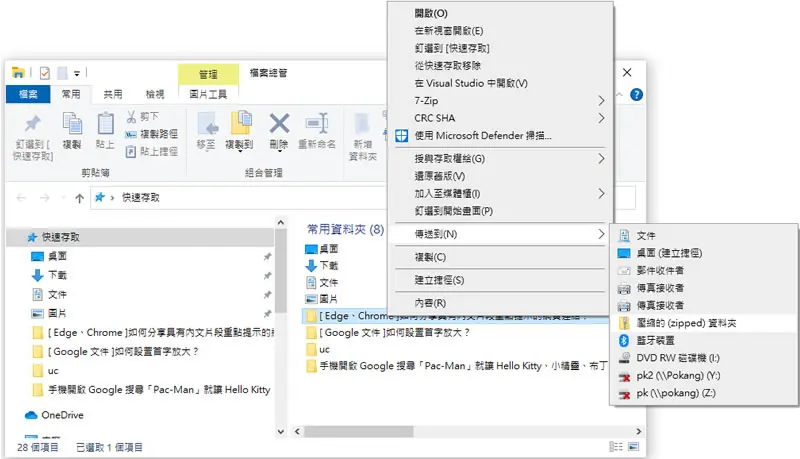Open the customize quick access toolbar dropdown
800x459 pixels.
point(77,73)
